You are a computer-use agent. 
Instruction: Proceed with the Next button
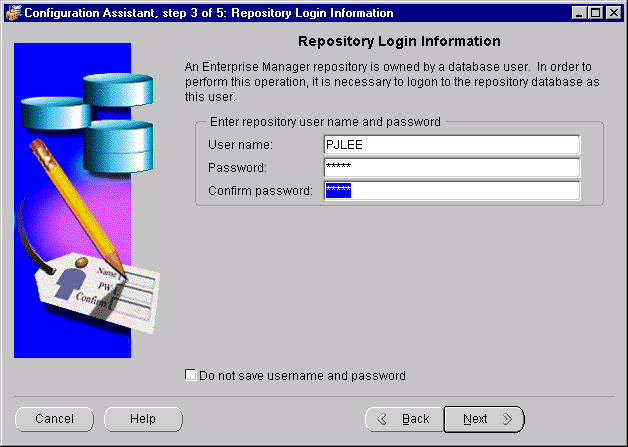(x=484, y=419)
